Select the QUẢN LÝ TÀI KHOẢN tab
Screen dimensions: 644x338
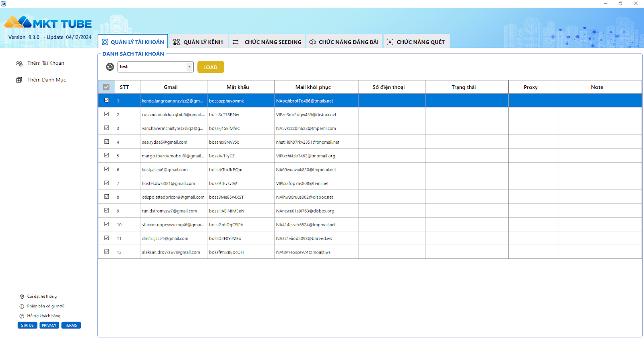133,41
